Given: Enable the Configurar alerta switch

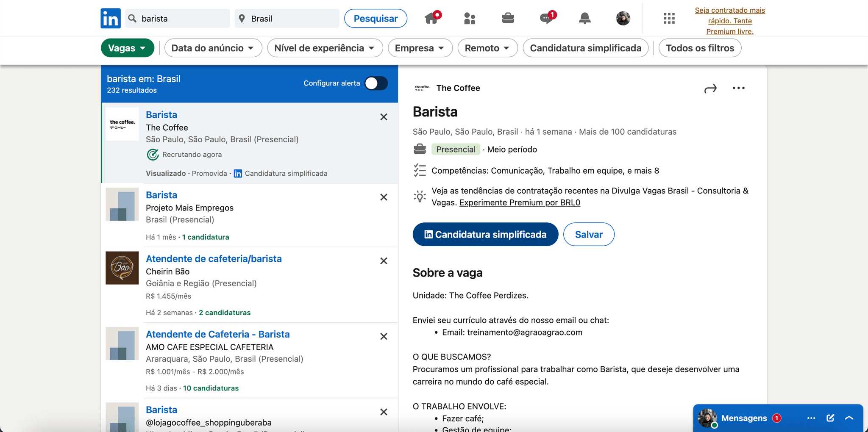Looking at the screenshot, I should pyautogui.click(x=376, y=83).
